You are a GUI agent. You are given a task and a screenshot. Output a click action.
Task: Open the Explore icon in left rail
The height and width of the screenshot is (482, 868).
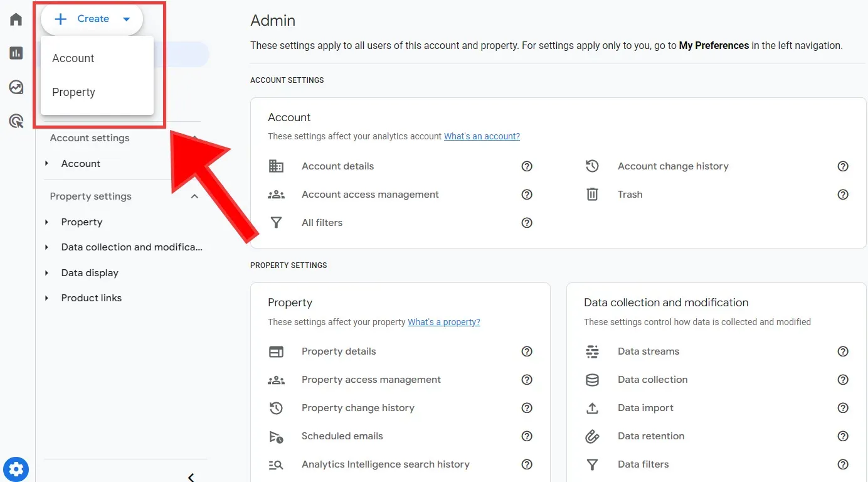click(16, 87)
